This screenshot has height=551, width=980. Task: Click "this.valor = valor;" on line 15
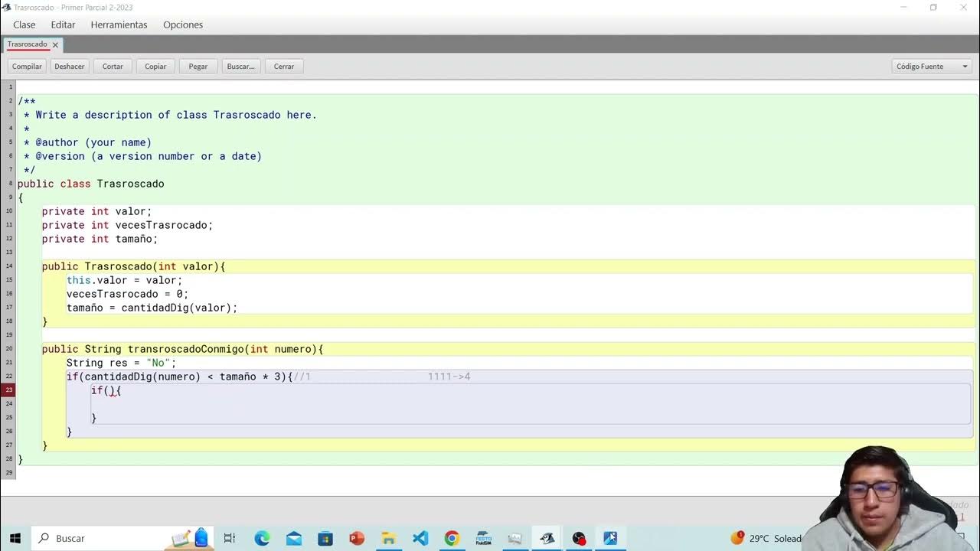click(124, 280)
